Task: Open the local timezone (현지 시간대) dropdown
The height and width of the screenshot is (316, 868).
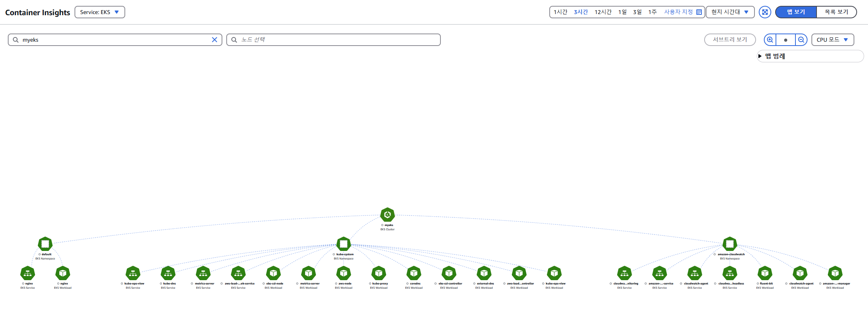Action: pos(730,12)
